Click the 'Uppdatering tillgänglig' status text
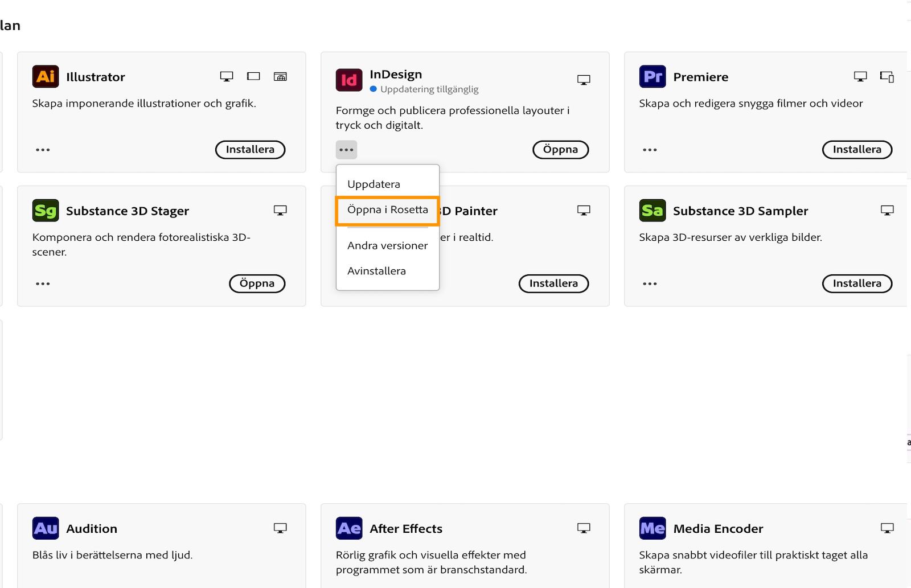 coord(429,89)
